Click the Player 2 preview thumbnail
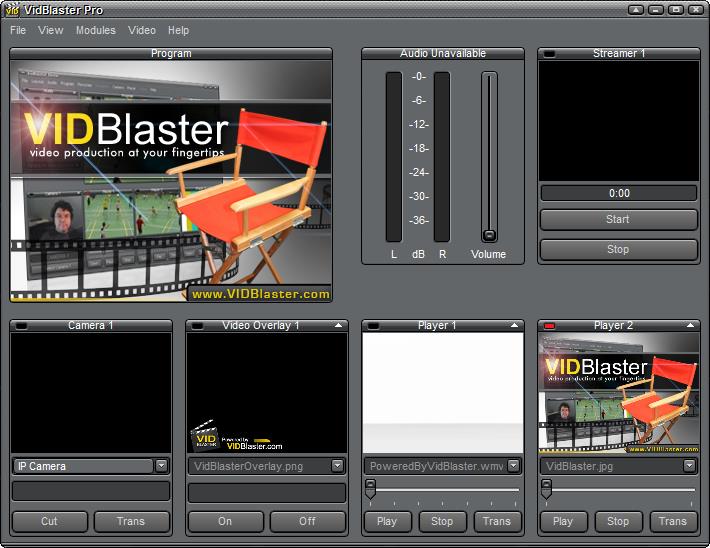This screenshot has width=710, height=548. [618, 393]
